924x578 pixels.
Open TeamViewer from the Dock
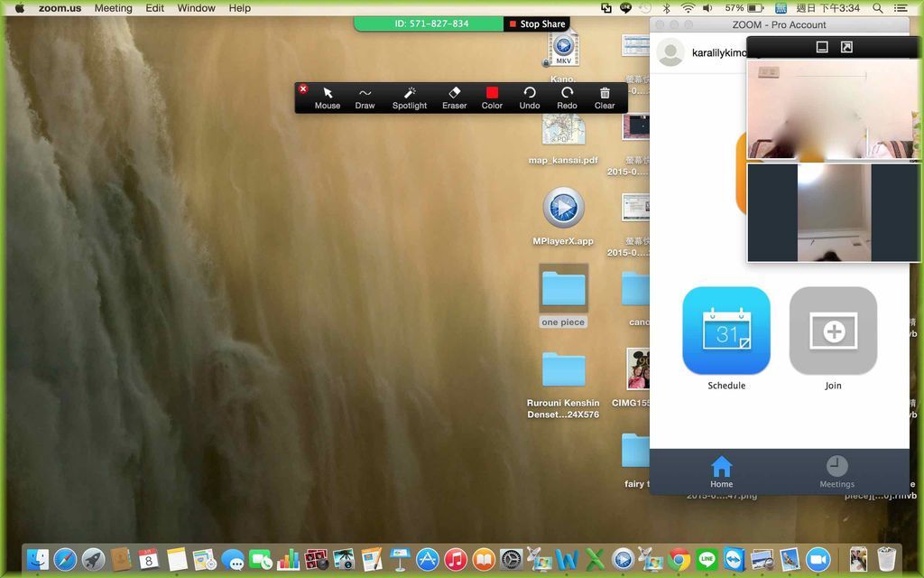(x=735, y=559)
